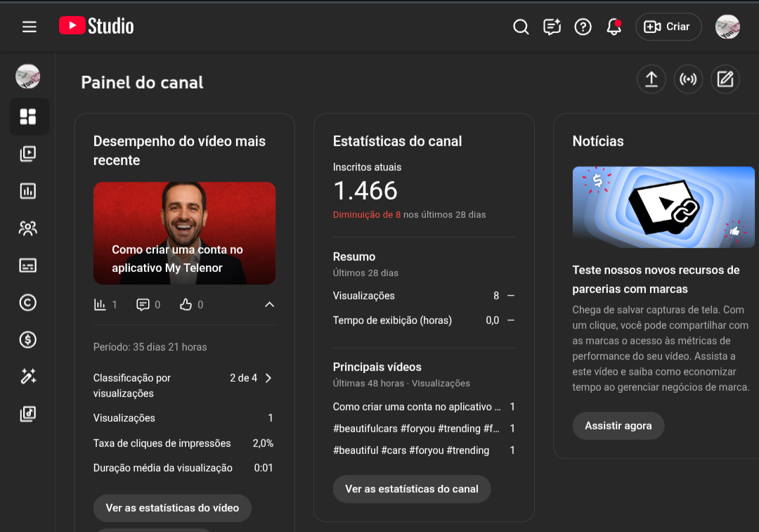The image size is (759, 532).
Task: Open '#beautifulcars #foryou #trending' top video
Action: tap(416, 429)
